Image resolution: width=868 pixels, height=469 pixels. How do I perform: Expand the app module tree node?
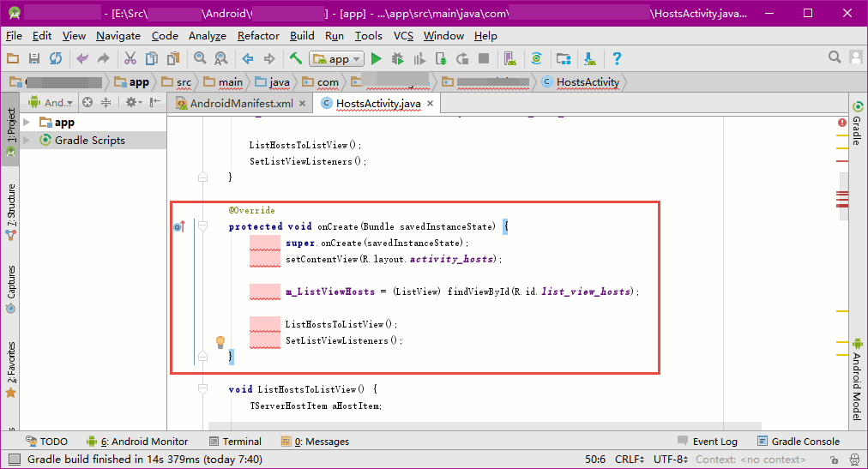pyautogui.click(x=26, y=123)
